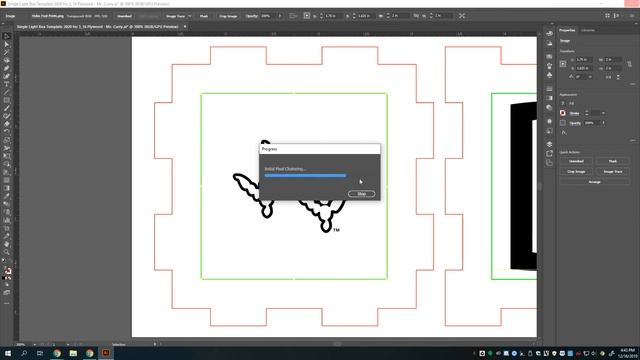Viewport: 640px width, 360px height.
Task: Switch to the Properties tab
Action: coord(567,30)
